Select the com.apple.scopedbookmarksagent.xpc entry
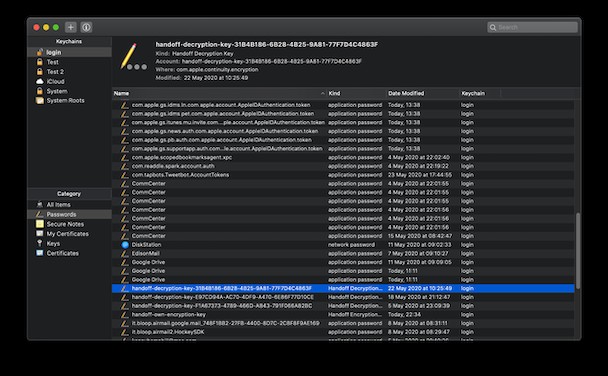 point(343,157)
